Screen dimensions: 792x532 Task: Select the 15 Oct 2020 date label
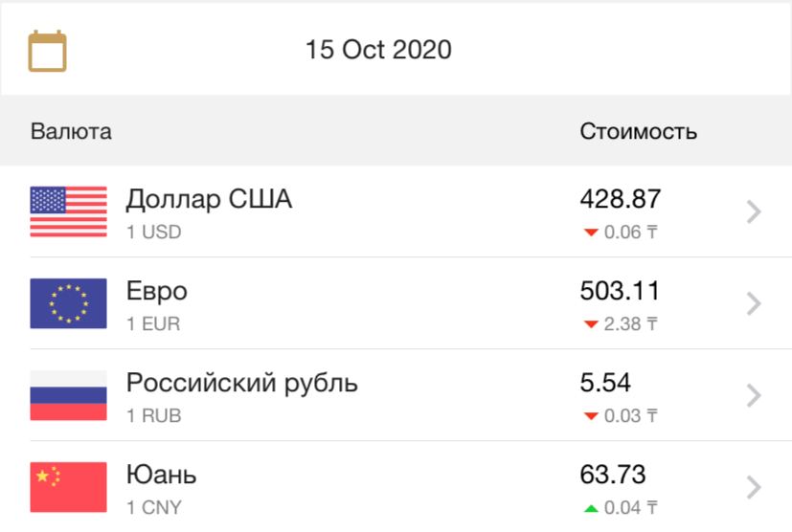pos(378,50)
